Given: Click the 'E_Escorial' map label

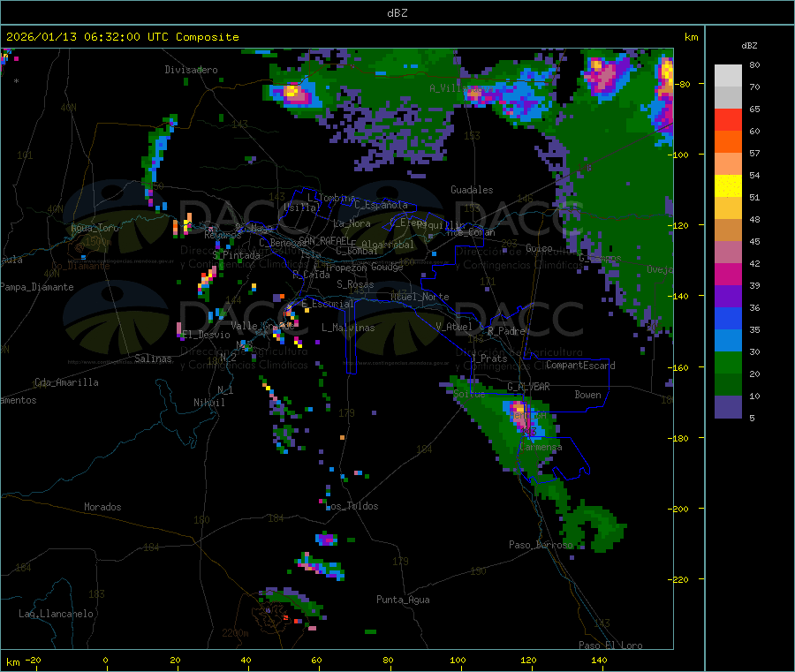Looking at the screenshot, I should (328, 304).
